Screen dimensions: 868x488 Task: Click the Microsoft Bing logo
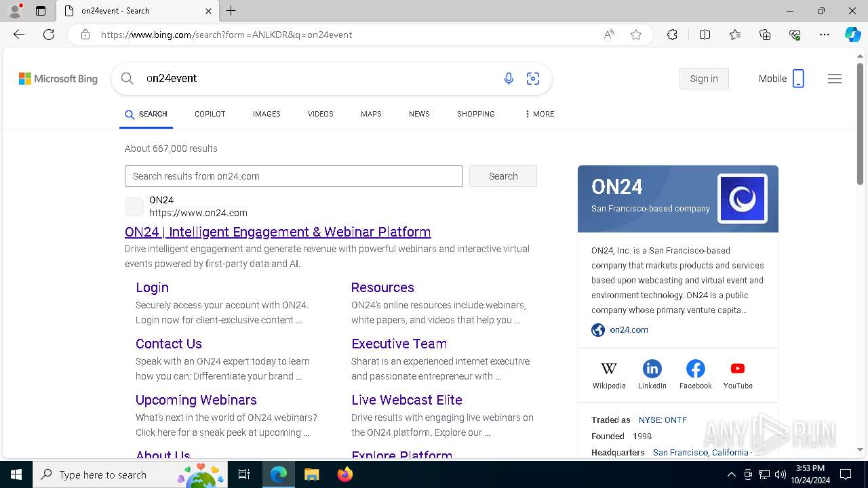(x=58, y=79)
